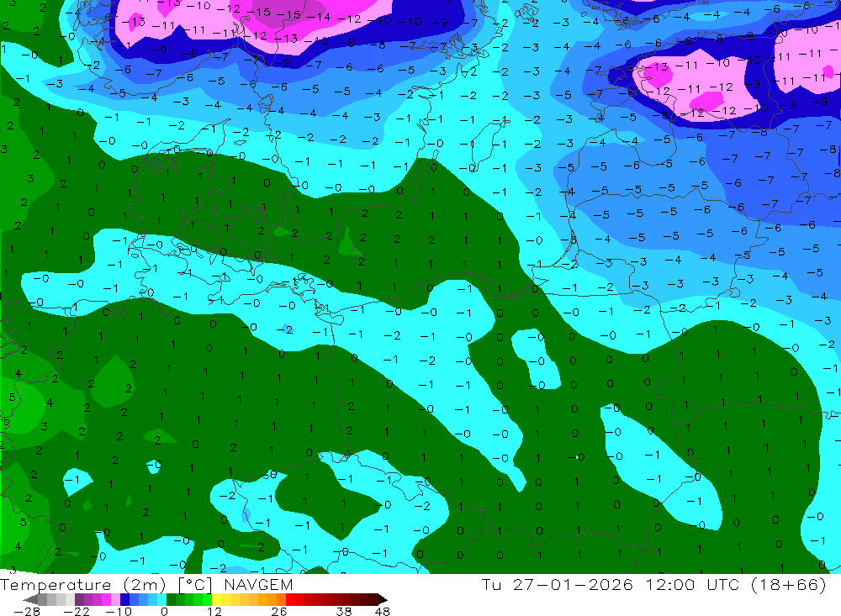
Task: Click the '-10' legend scale label
Action: pos(119,611)
